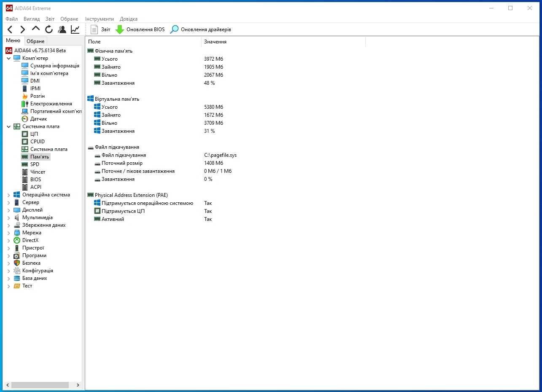Click the Звіт report button

pos(100,30)
